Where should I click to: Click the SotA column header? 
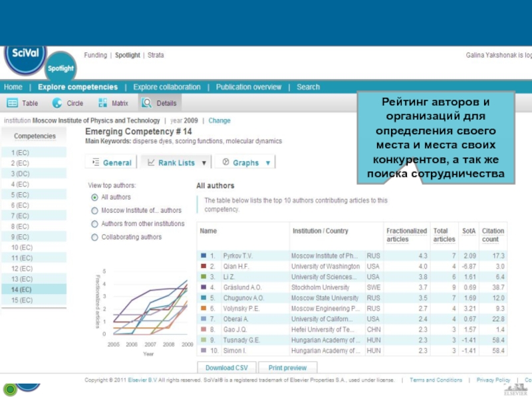click(469, 231)
